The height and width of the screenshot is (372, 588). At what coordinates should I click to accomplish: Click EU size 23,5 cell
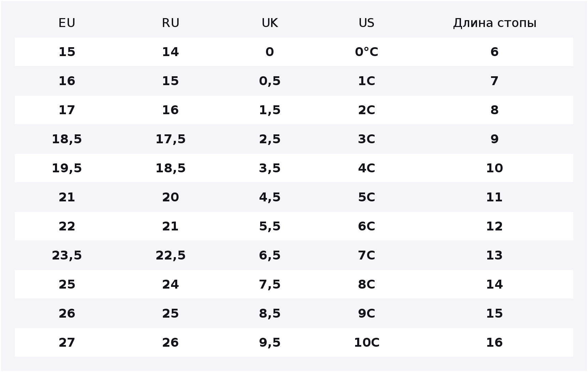tap(67, 255)
